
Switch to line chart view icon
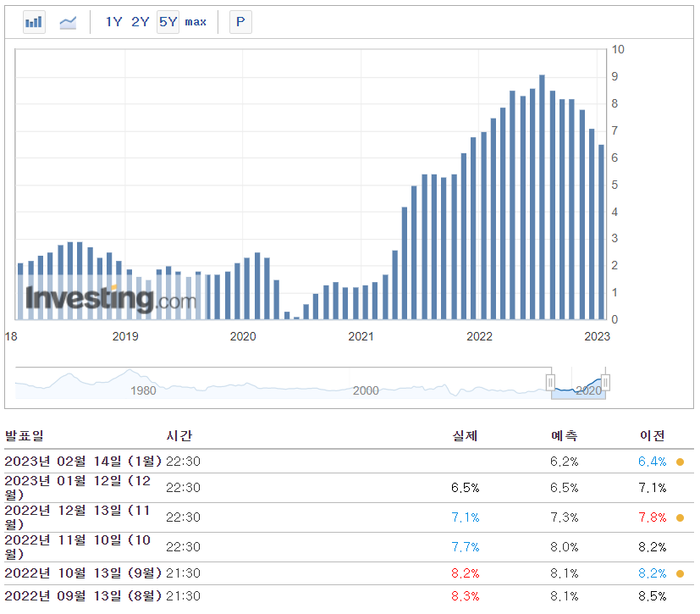pyautogui.click(x=68, y=22)
